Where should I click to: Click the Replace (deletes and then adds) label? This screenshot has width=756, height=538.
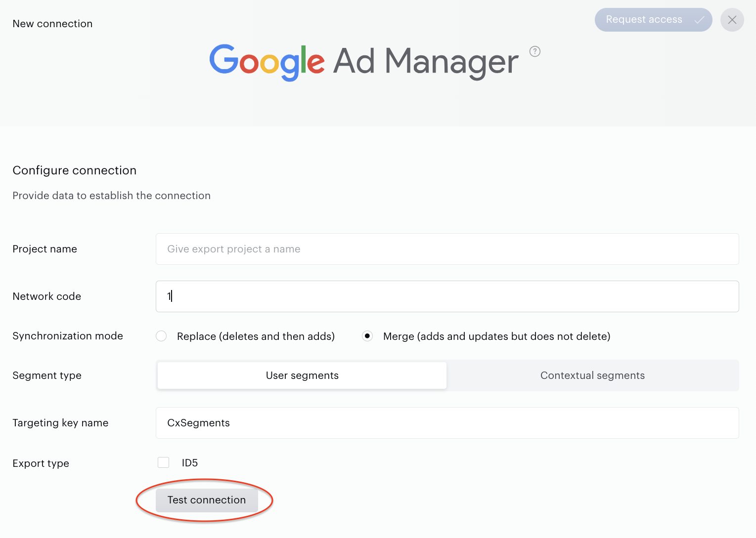(256, 336)
